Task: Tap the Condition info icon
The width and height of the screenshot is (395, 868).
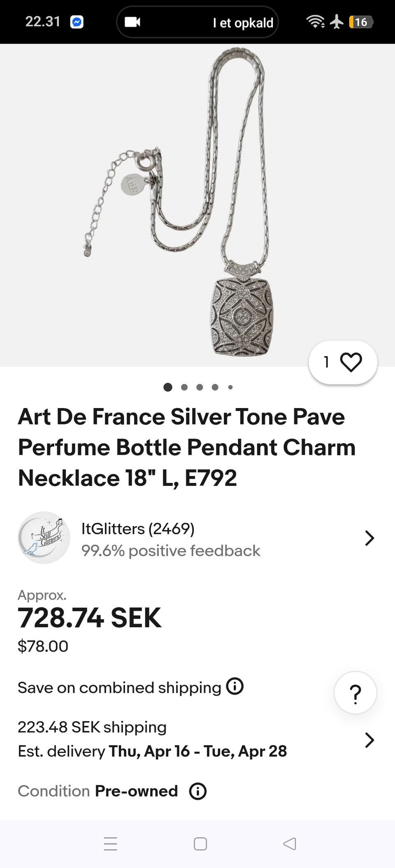Action: (x=197, y=791)
